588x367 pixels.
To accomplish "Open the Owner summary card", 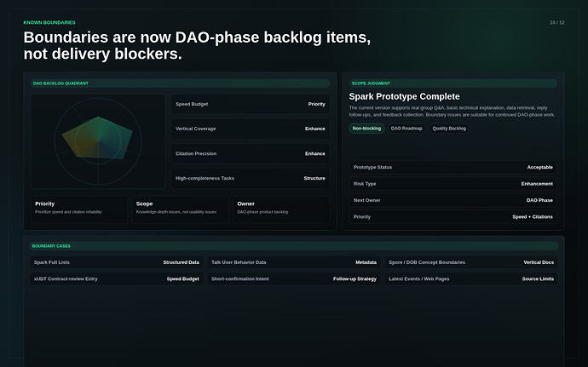I will [281, 209].
